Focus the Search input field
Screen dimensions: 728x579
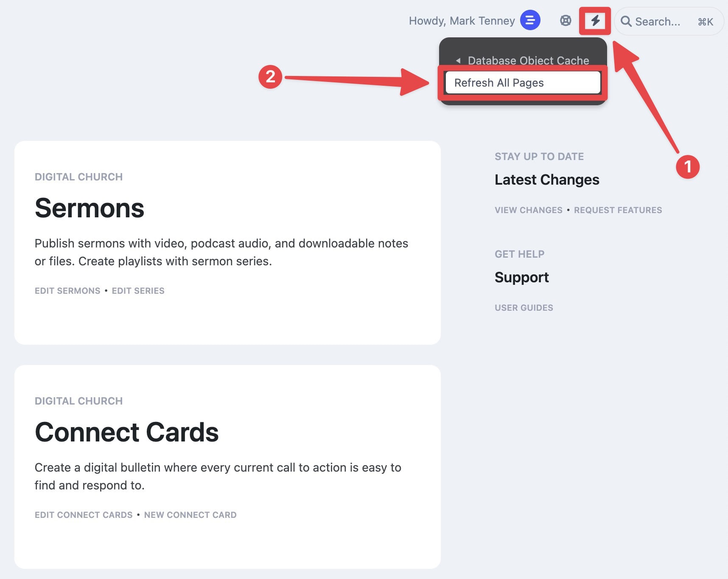click(x=669, y=21)
